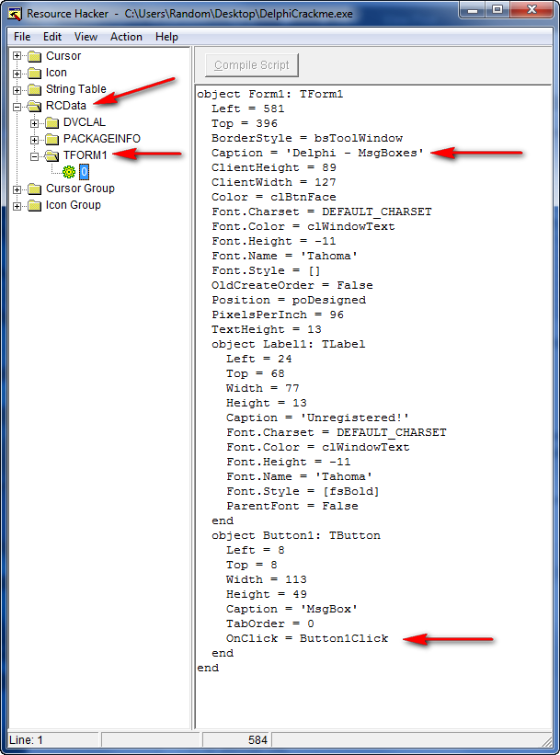
Task: Click the window resize grip corner
Action: [547, 740]
